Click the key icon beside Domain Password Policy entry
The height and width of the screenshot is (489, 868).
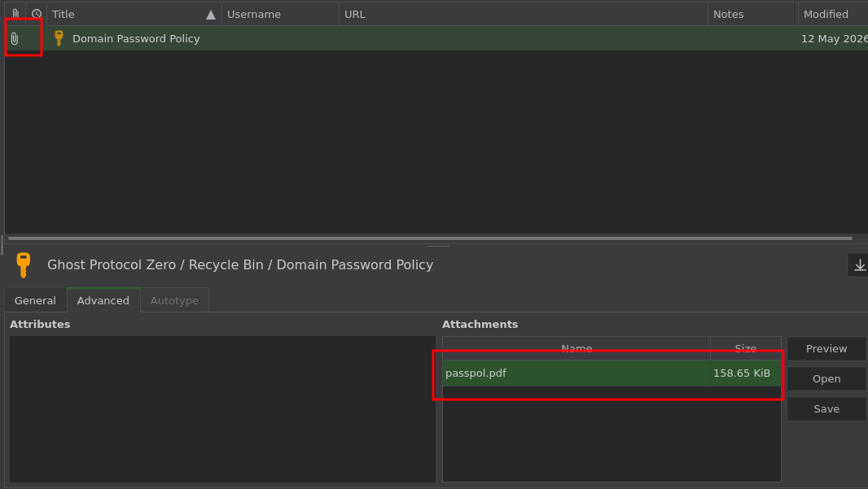click(x=59, y=38)
